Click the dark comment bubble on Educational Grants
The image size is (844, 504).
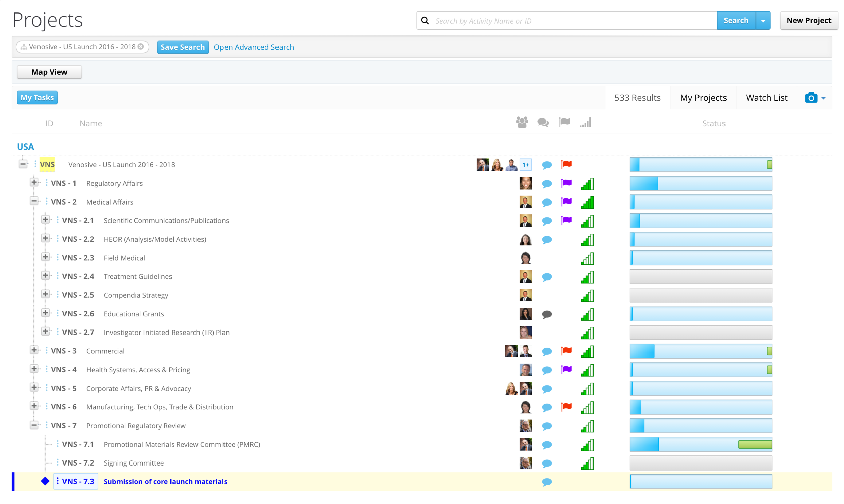click(x=547, y=315)
